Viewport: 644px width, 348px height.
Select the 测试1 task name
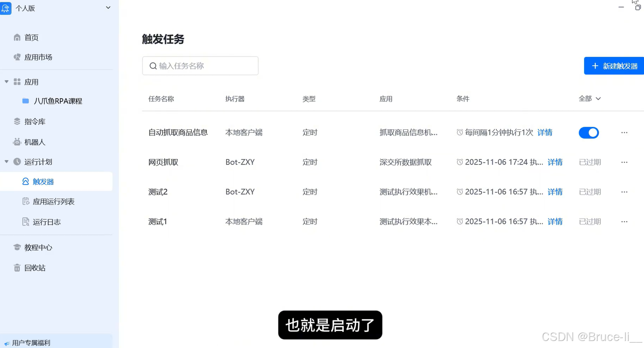[x=158, y=222]
